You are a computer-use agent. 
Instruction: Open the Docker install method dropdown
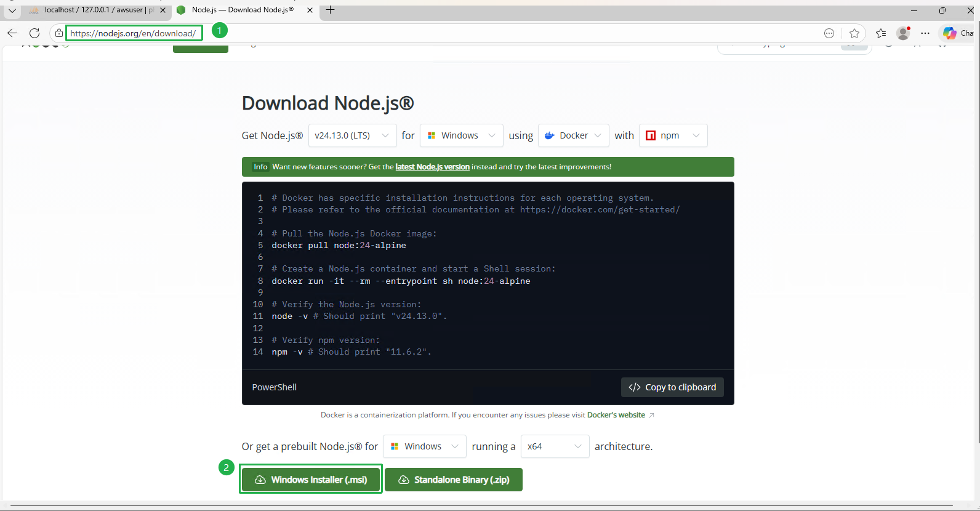pyautogui.click(x=574, y=135)
